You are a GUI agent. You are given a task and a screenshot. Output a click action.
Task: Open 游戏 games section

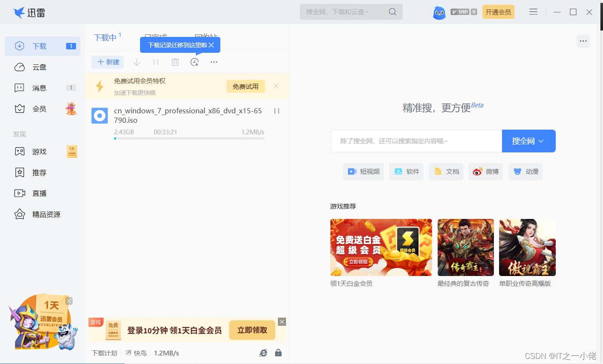[x=43, y=152]
